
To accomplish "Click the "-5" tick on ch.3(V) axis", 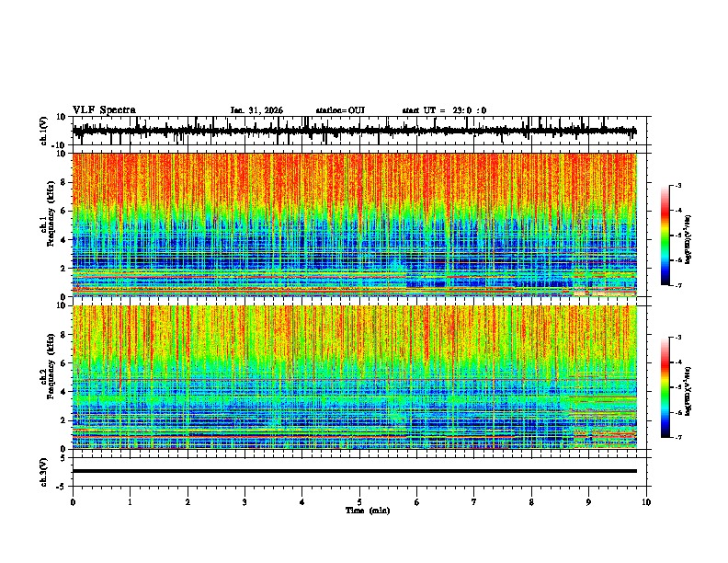I will (x=62, y=487).
